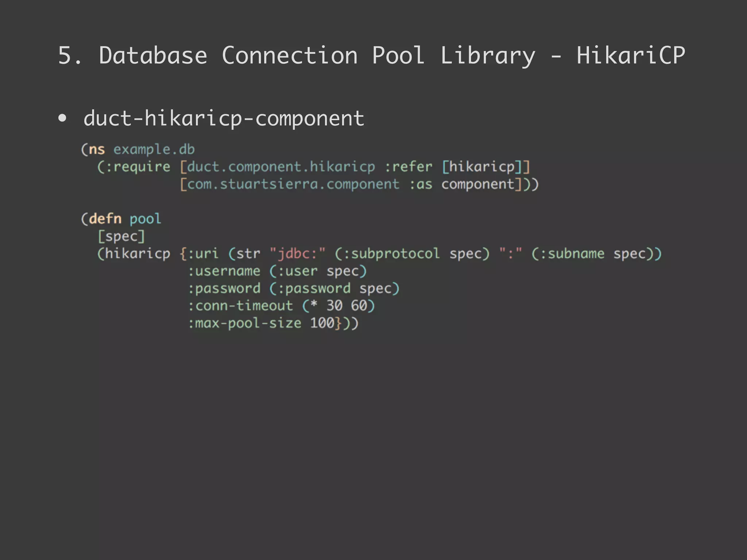This screenshot has height=560, width=747.
Task: Click the slide title mentioning HikariCP
Action: (x=371, y=56)
